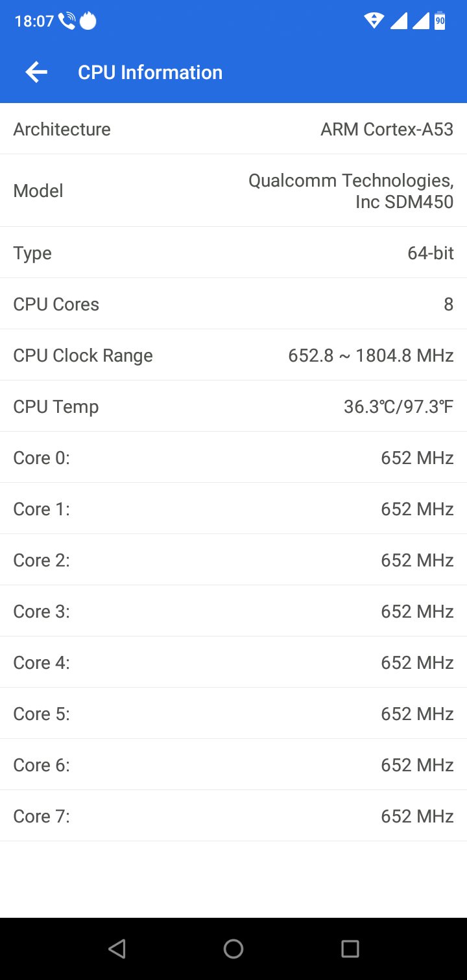Select the CPU Clock Range row
The width and height of the screenshot is (467, 980).
pyautogui.click(x=233, y=355)
